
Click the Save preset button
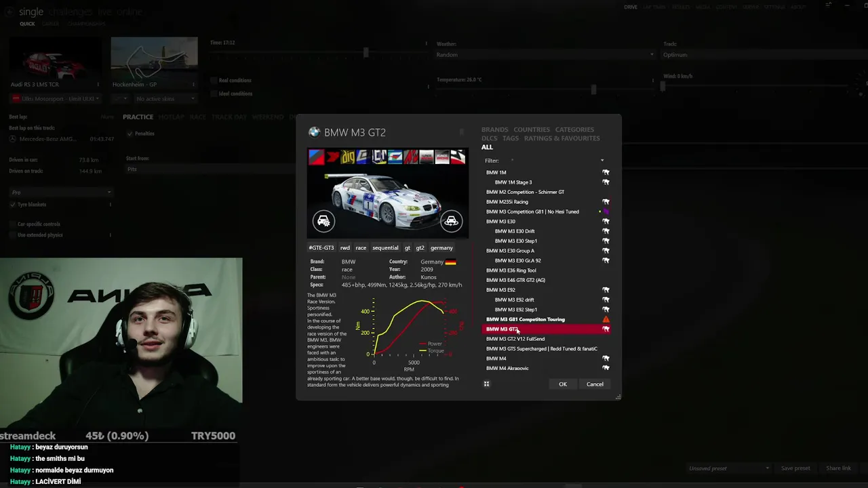click(x=795, y=468)
